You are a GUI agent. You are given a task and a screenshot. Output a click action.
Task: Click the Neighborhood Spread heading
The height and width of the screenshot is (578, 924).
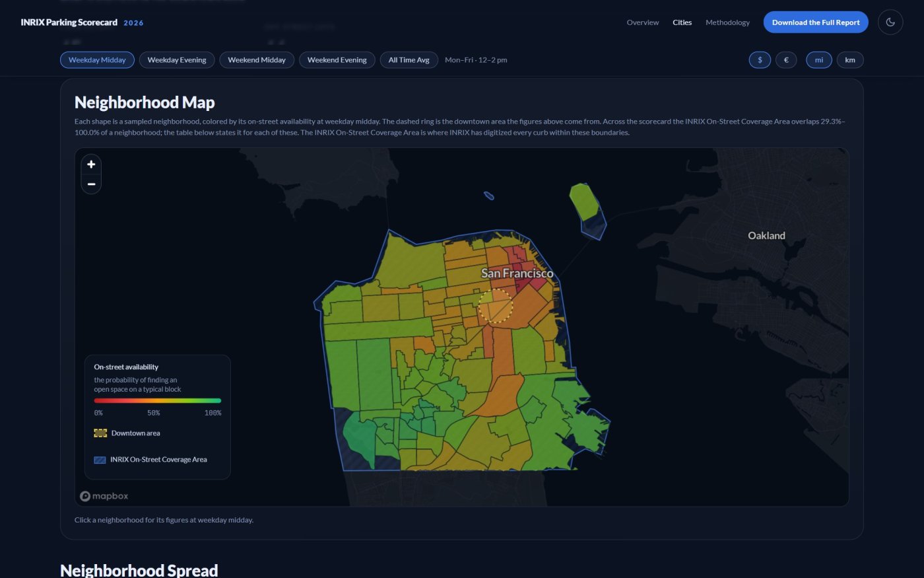point(139,570)
